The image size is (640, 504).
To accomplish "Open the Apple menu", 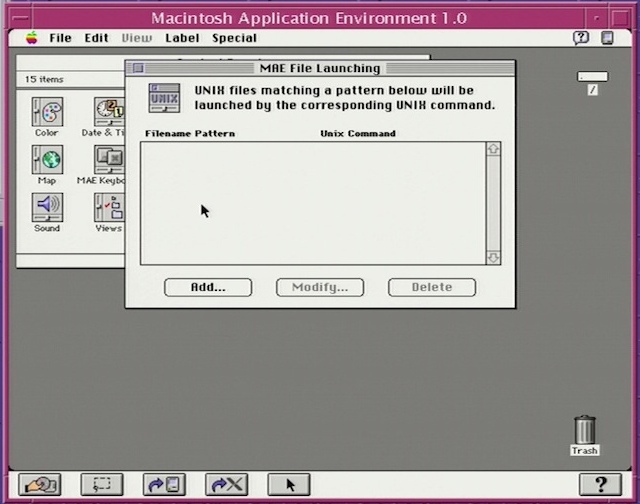I will click(x=32, y=38).
